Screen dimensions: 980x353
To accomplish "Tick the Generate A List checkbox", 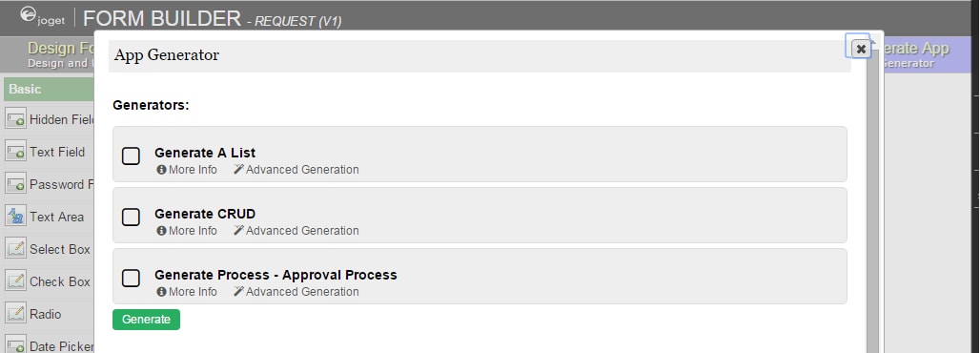I will click(131, 156).
